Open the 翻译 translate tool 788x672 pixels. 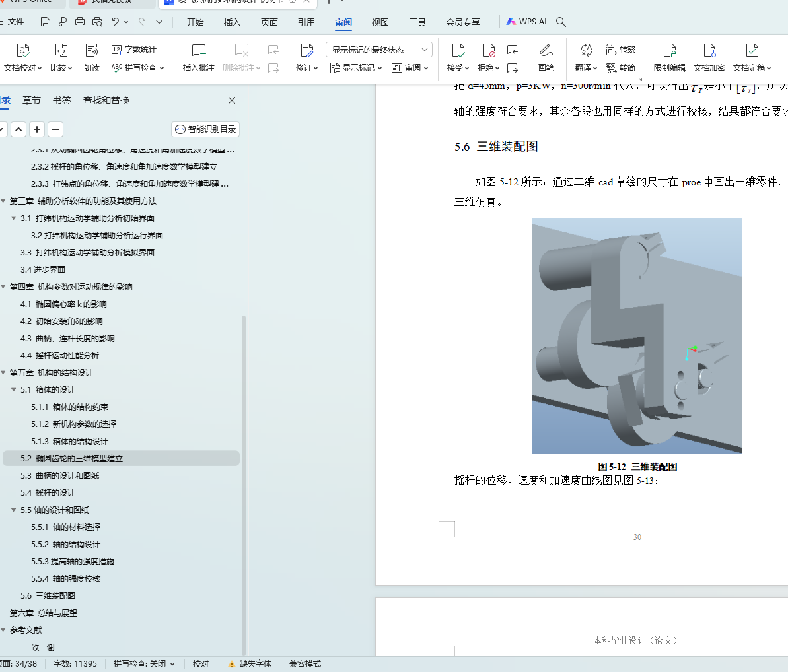pyautogui.click(x=586, y=57)
